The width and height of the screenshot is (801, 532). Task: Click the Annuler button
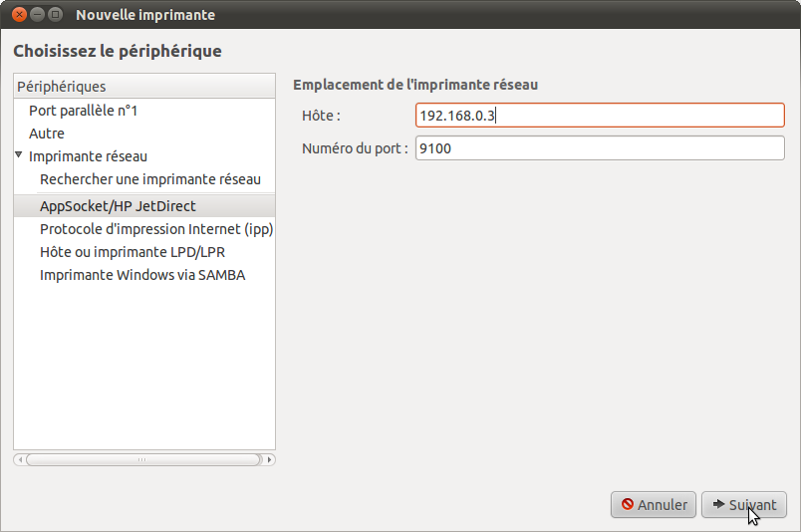click(654, 505)
